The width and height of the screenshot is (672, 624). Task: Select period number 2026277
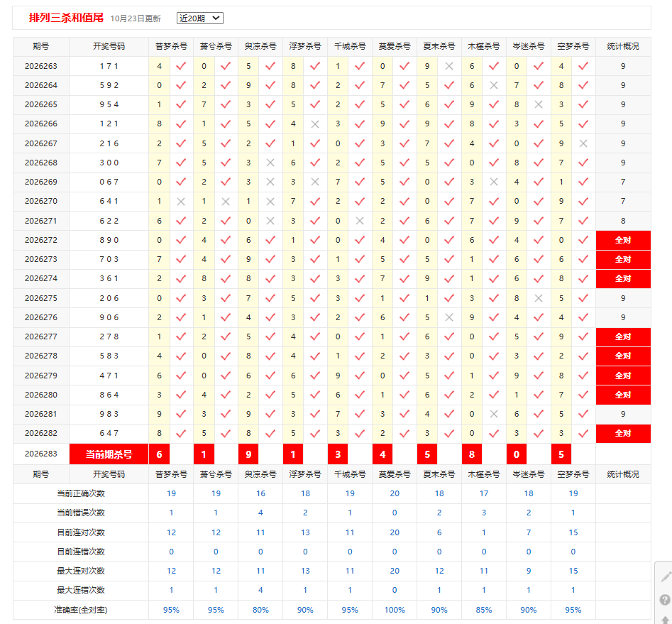[40, 336]
